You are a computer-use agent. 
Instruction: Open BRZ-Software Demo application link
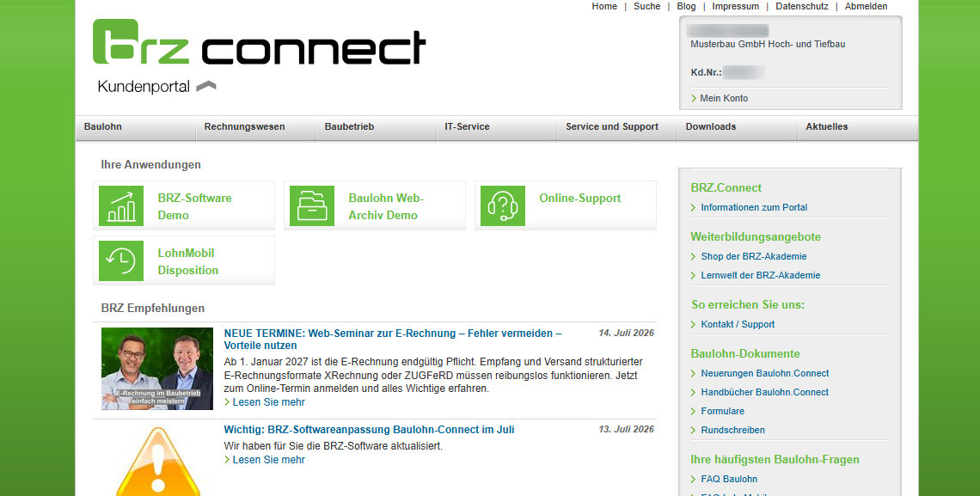(x=194, y=206)
